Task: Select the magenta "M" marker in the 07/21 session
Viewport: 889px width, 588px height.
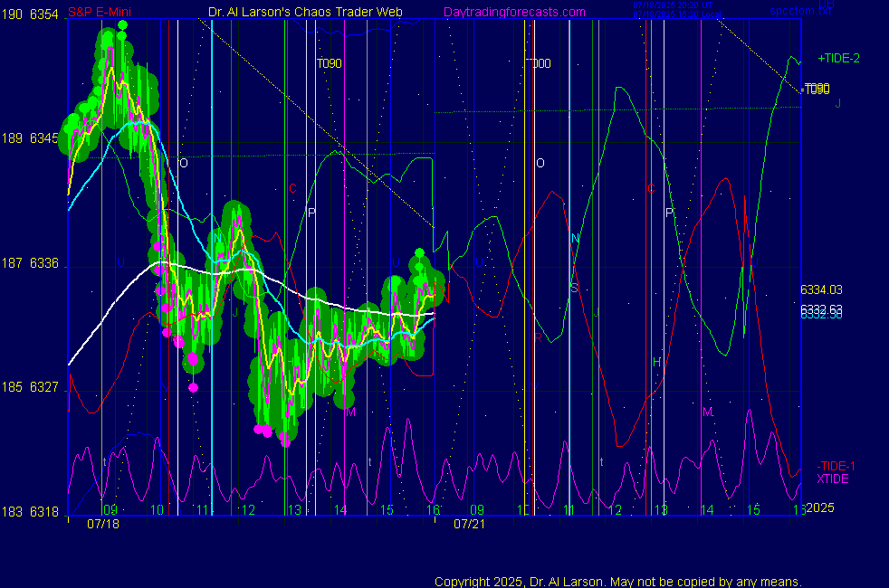Action: pyautogui.click(x=708, y=413)
